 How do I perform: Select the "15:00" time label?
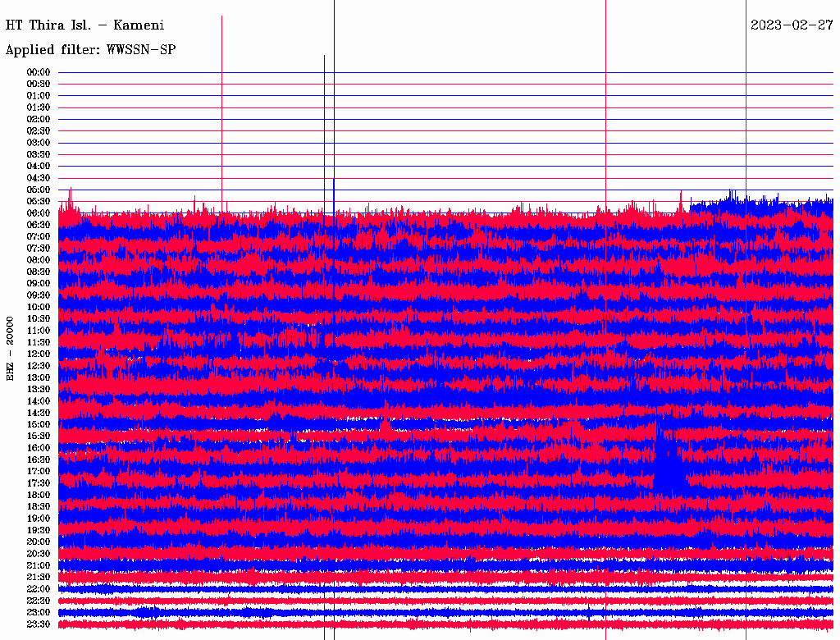(39, 424)
